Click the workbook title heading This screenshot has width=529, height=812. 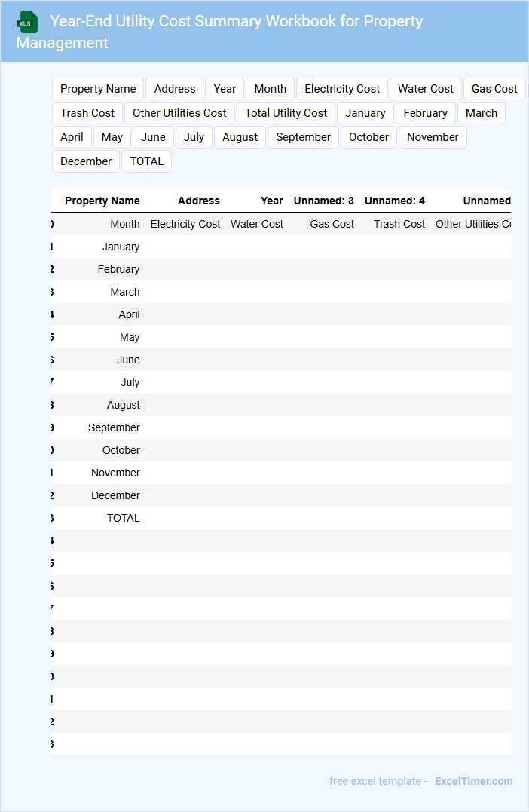pos(219,32)
